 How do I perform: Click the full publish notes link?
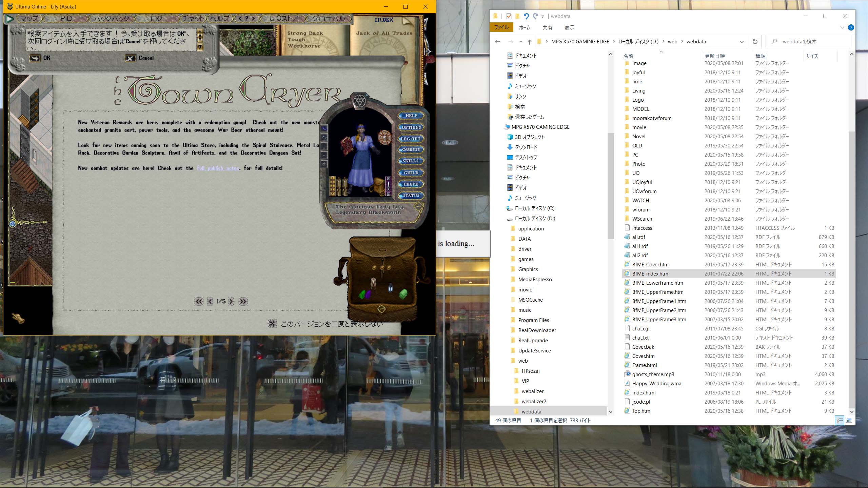click(218, 168)
